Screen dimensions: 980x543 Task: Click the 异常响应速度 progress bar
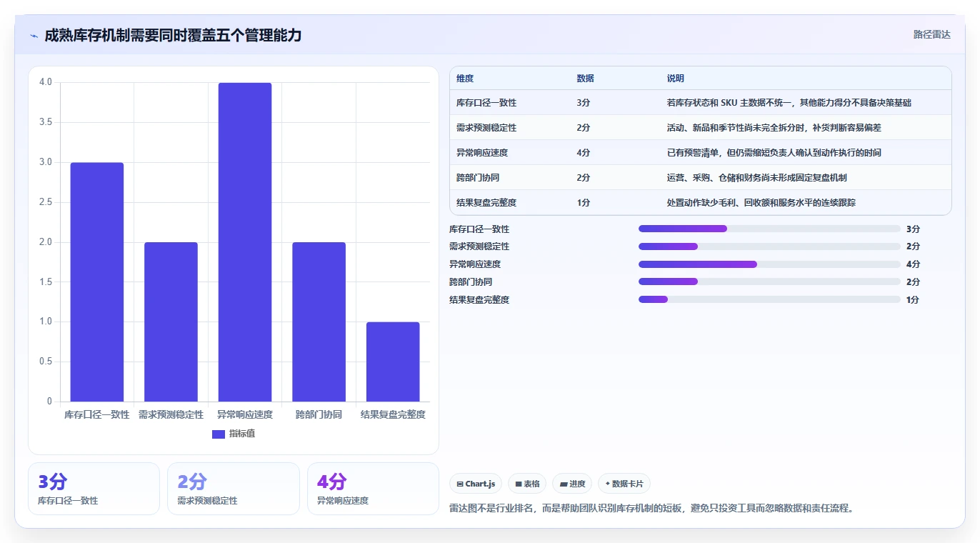click(769, 264)
